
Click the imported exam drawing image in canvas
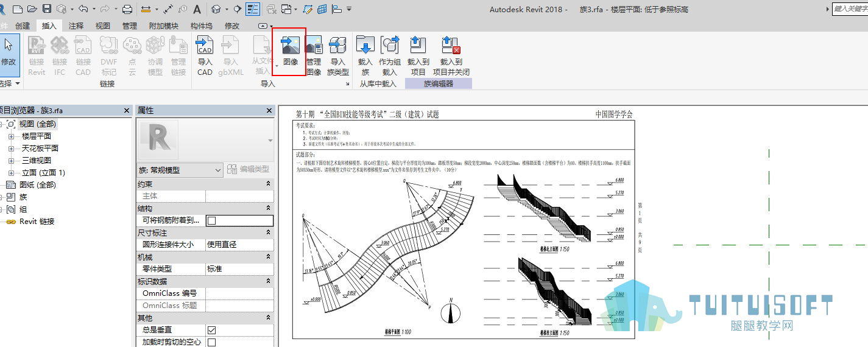click(x=464, y=224)
